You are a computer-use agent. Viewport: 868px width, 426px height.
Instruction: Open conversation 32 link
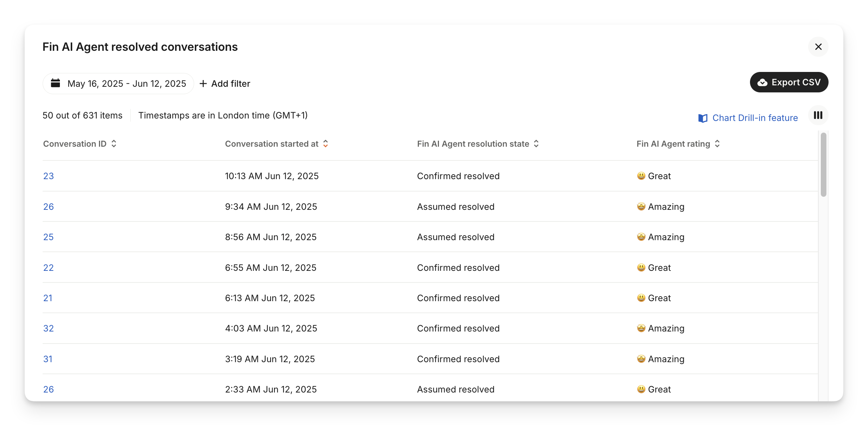click(x=49, y=328)
